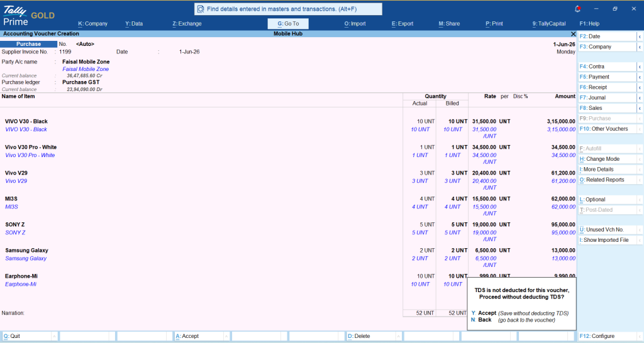
Task: Expand arrow beside F7: Journal
Action: click(640, 97)
